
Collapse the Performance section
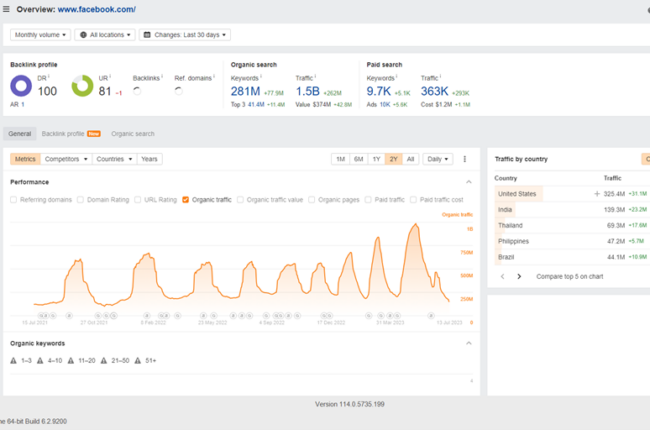(x=468, y=182)
